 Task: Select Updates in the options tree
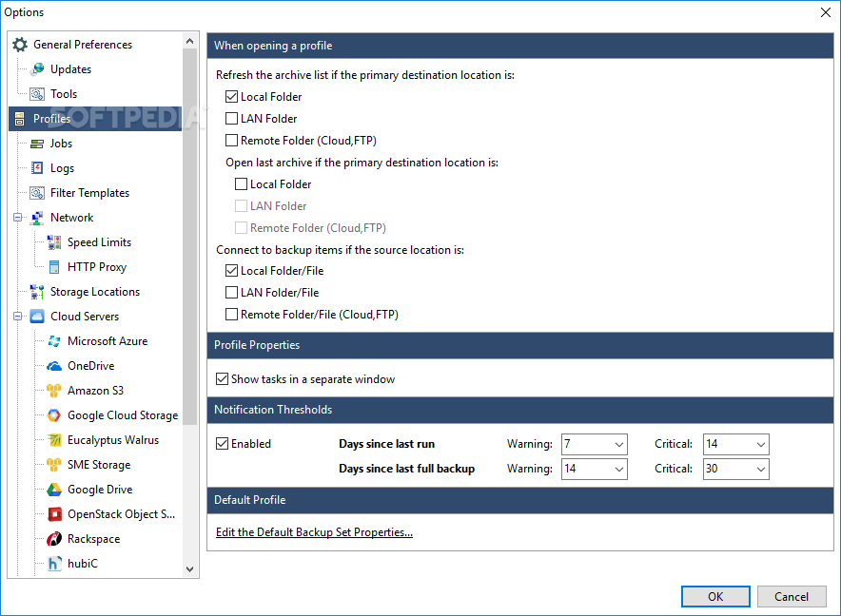click(x=70, y=69)
